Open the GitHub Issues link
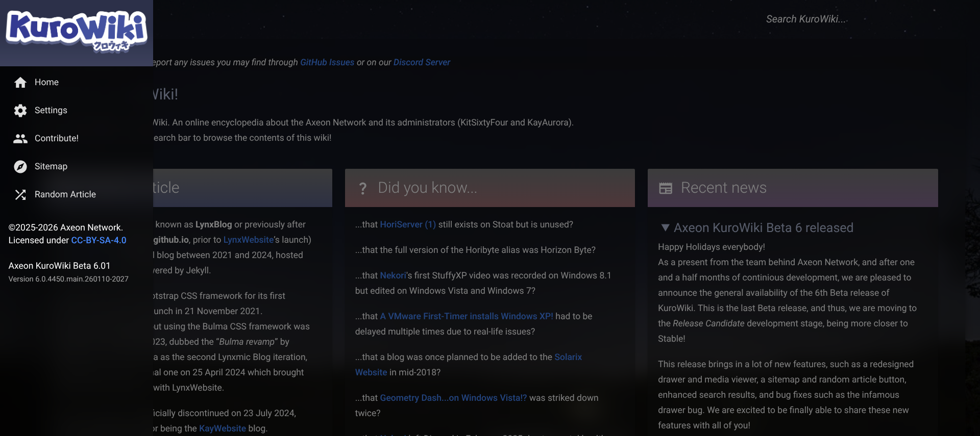 pyautogui.click(x=327, y=62)
